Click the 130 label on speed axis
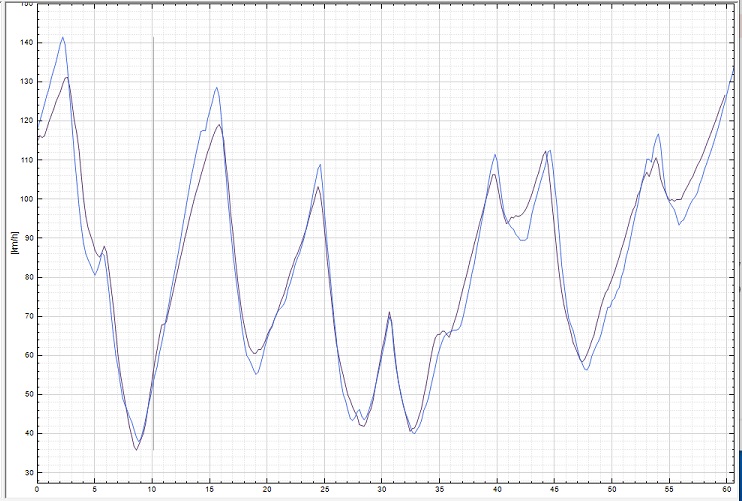The image size is (742, 501). (x=26, y=82)
